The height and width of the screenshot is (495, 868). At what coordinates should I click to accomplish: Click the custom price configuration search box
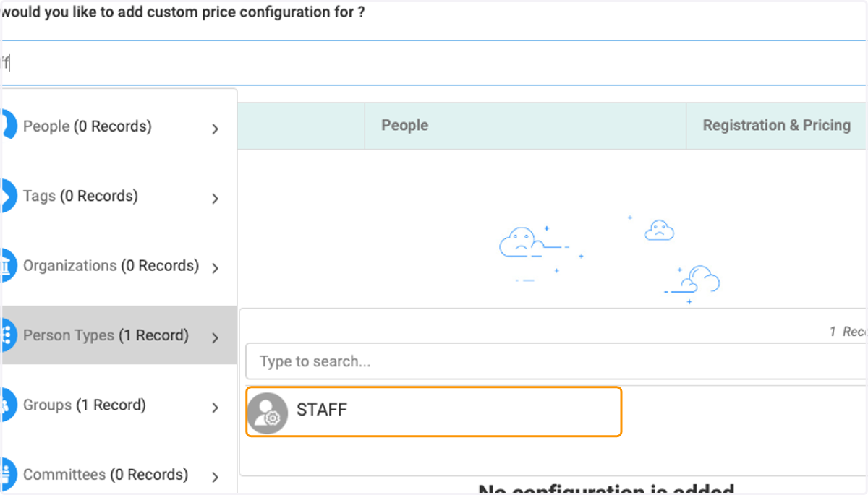(x=434, y=63)
